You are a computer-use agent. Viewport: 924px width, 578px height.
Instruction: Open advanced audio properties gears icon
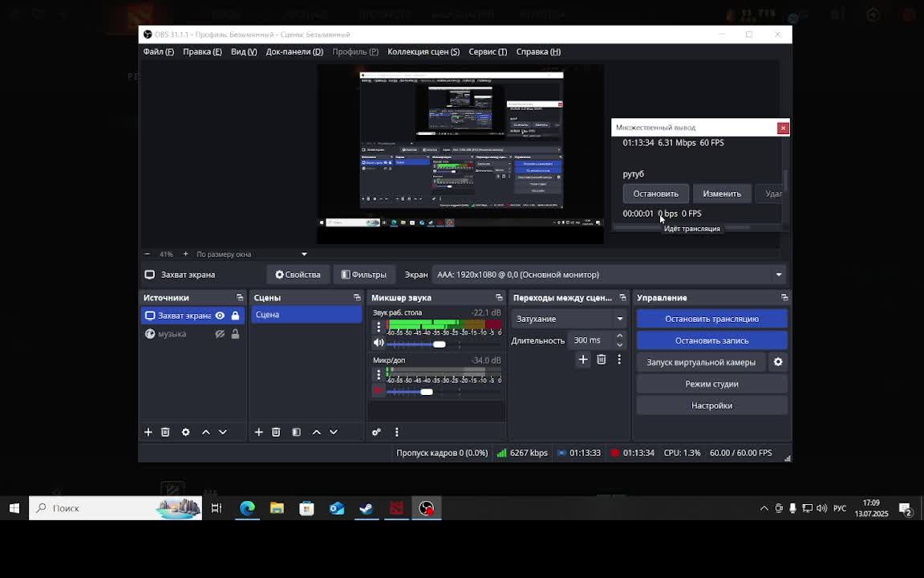[x=376, y=433]
